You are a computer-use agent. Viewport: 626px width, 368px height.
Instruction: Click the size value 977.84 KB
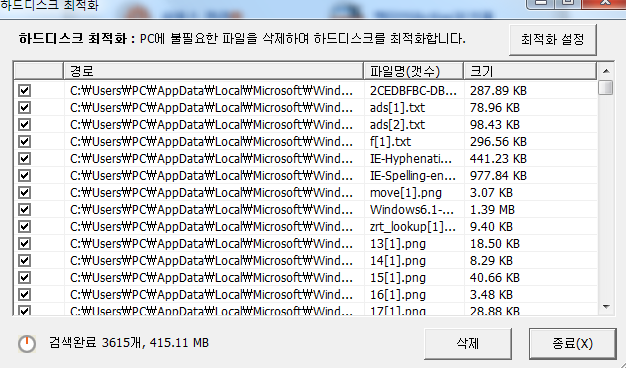(x=498, y=176)
